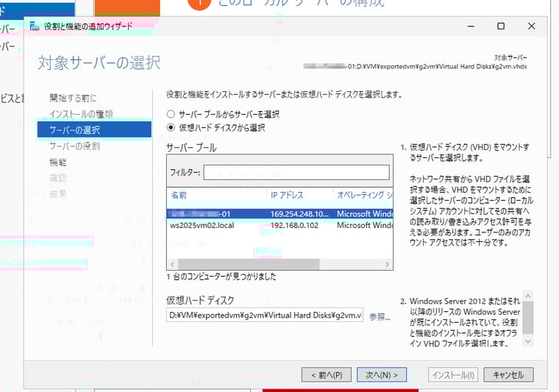This screenshot has height=392, width=559.
Task: Click the フィルター input field
Action: coord(296,173)
